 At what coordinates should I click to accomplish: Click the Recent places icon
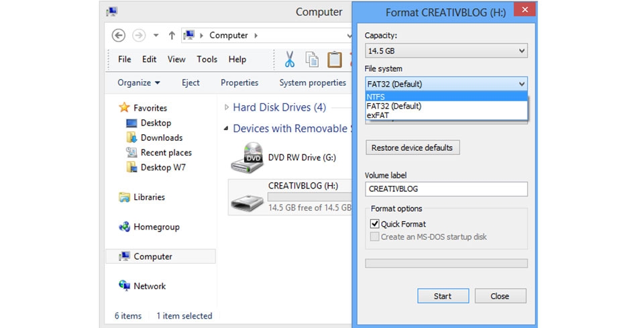point(131,152)
